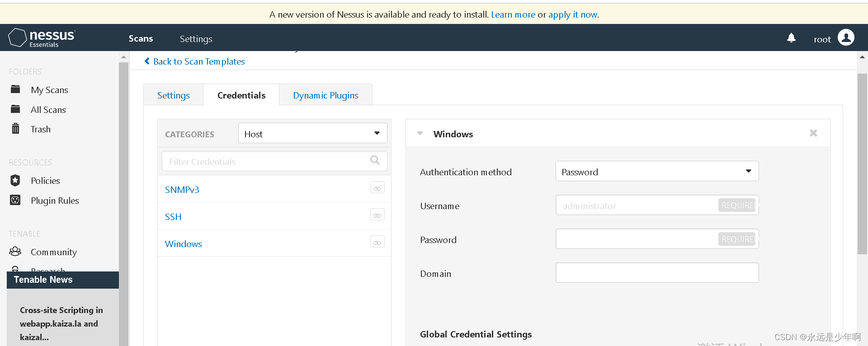
Task: Click the Global Credential Settings heading
Action: tap(476, 334)
